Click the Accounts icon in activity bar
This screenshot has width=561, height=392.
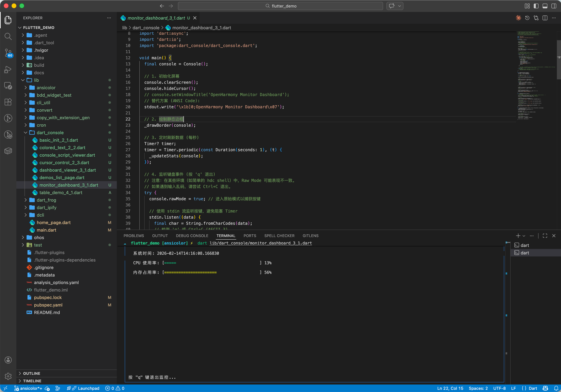click(8, 360)
